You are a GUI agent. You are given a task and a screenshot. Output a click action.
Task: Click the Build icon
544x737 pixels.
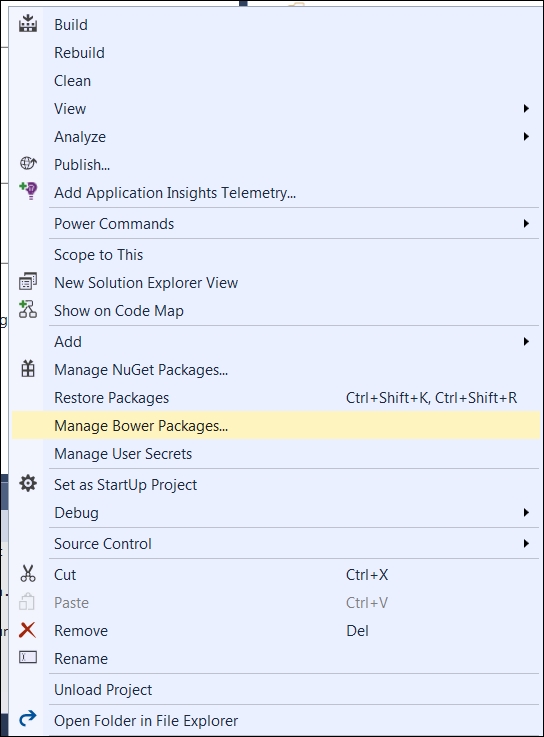pyautogui.click(x=28, y=24)
